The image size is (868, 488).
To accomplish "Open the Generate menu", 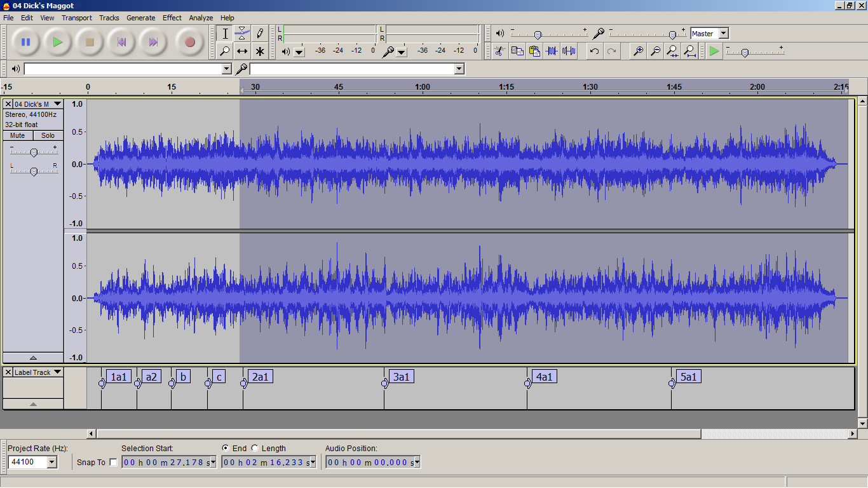I will (140, 18).
